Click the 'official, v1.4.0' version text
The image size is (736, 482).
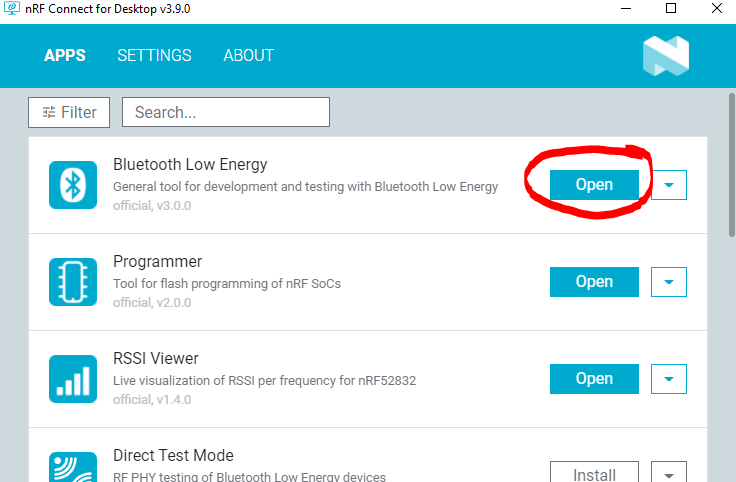(152, 399)
